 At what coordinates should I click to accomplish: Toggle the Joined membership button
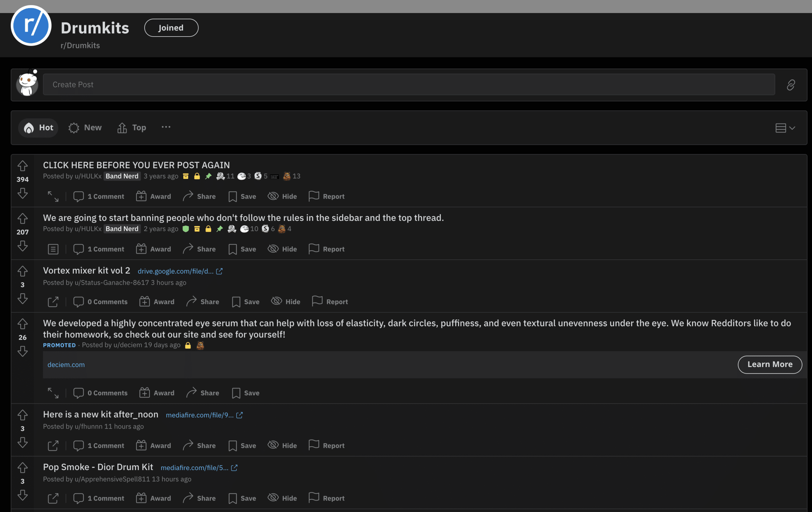(x=171, y=28)
